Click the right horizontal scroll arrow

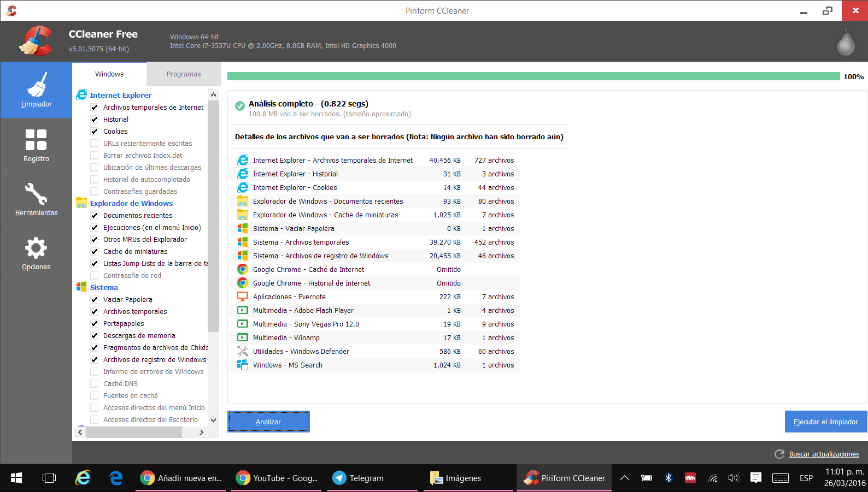(x=202, y=432)
